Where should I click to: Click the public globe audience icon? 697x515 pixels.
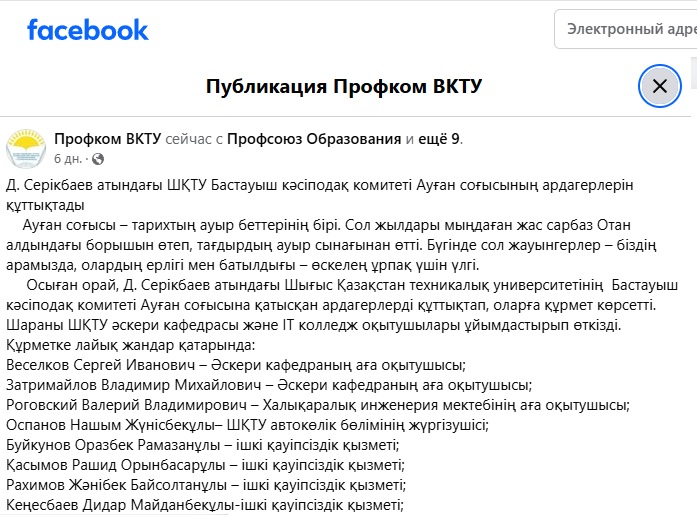(98, 159)
